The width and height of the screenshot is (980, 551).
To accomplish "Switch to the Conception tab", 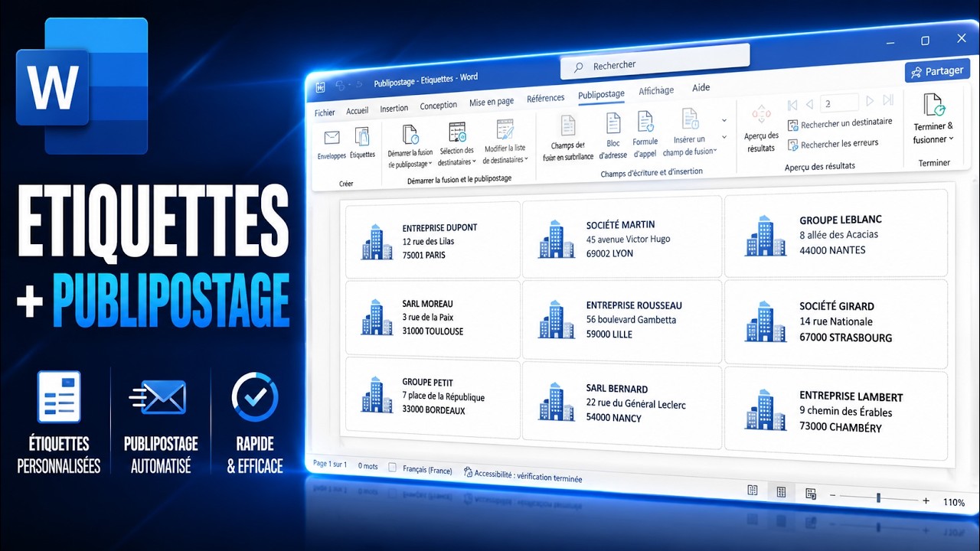I will coord(438,106).
